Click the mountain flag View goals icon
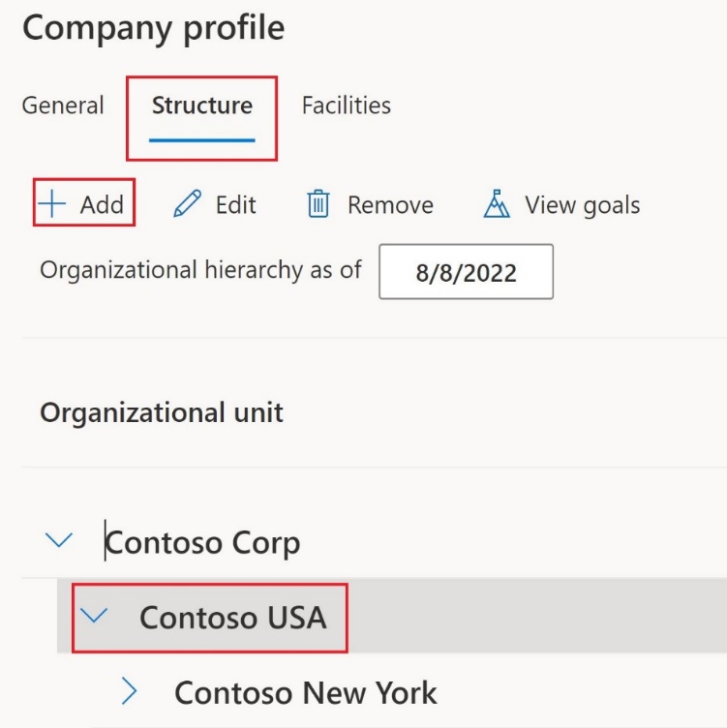Viewport: 727px width, 728px height. [x=496, y=204]
